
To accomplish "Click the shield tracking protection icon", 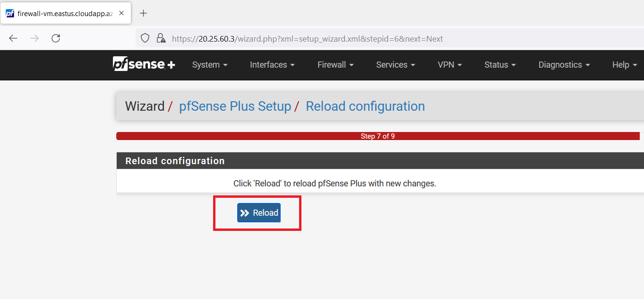I will (x=146, y=38).
